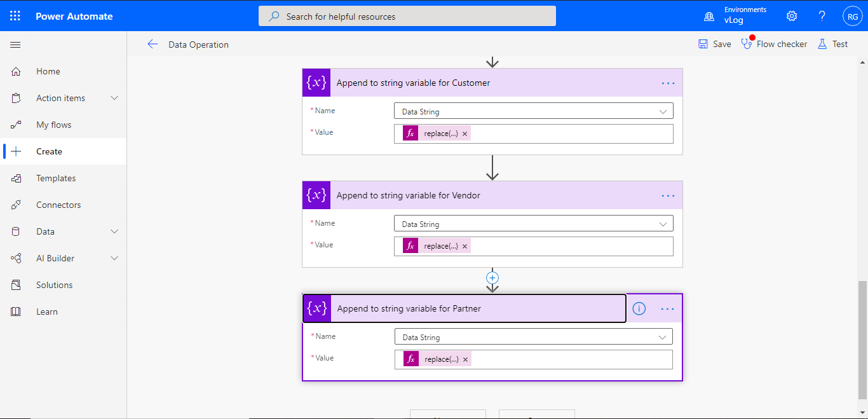Click the Flow checker stethoscope icon
Image resolution: width=868 pixels, height=419 pixels.
[747, 44]
